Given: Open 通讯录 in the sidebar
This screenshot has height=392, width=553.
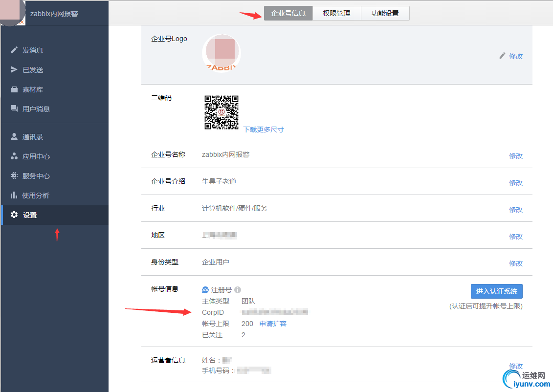Looking at the screenshot, I should coord(55,137).
